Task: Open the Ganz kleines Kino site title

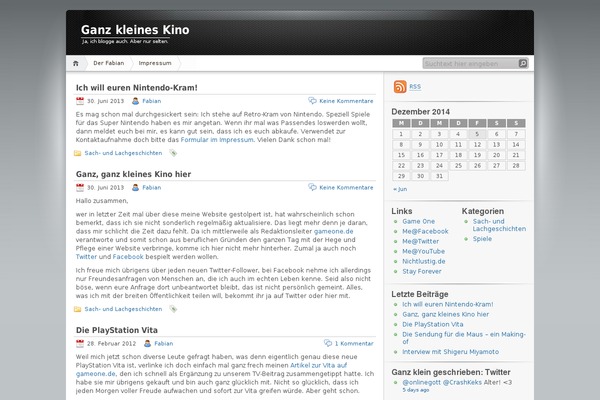Action: click(x=135, y=30)
